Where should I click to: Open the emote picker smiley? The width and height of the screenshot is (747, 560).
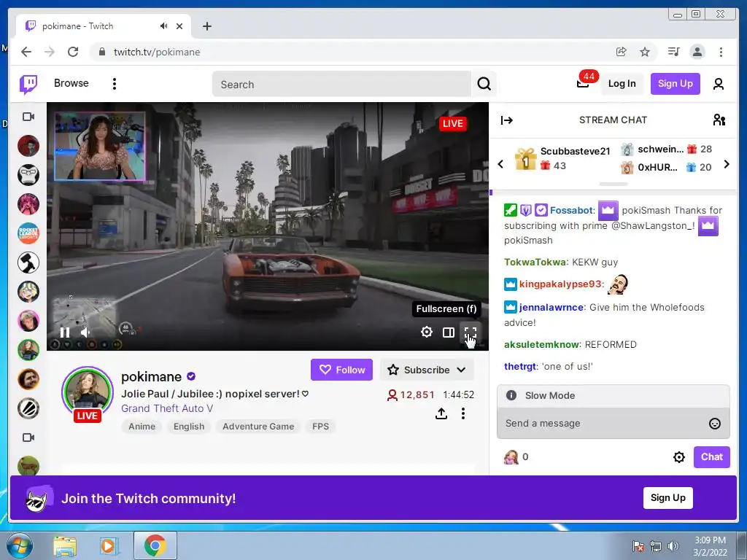point(715,424)
